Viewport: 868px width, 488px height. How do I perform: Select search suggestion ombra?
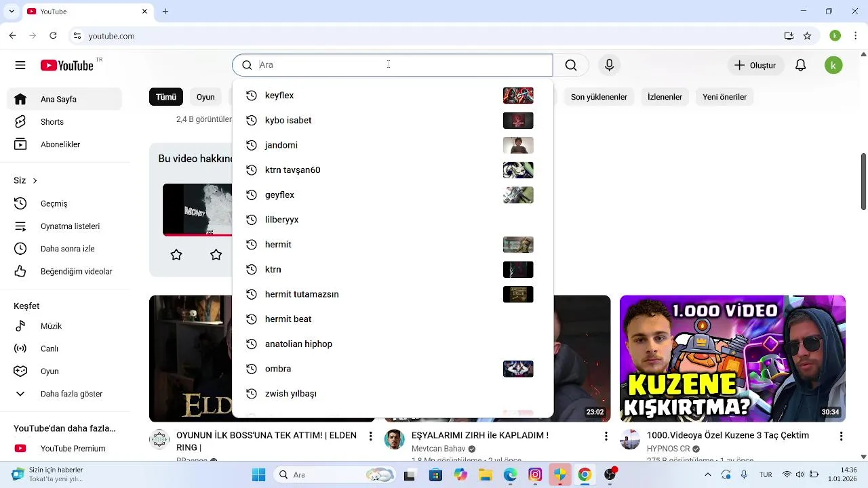pos(393,369)
